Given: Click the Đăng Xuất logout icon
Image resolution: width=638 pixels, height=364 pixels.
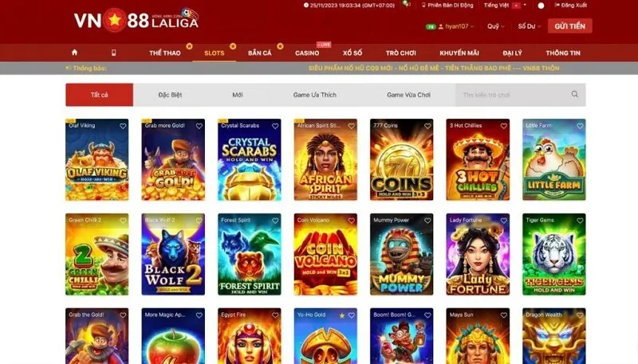Looking at the screenshot, I should (x=557, y=6).
